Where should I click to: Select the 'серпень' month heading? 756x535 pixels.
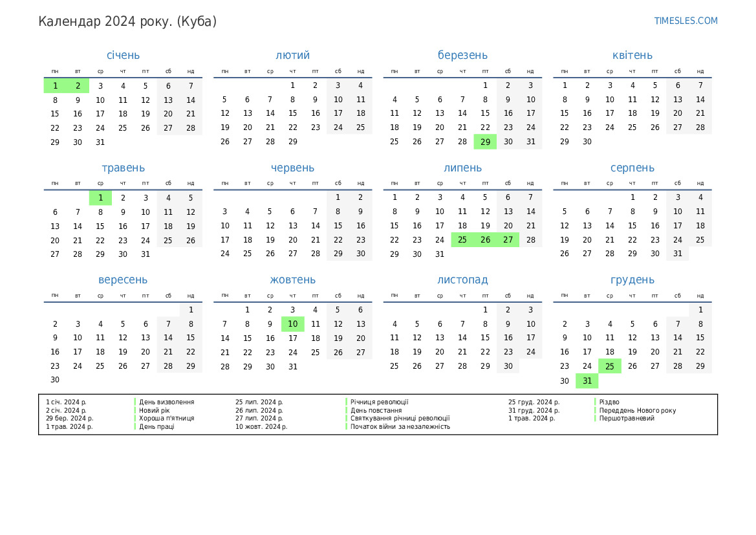click(632, 168)
